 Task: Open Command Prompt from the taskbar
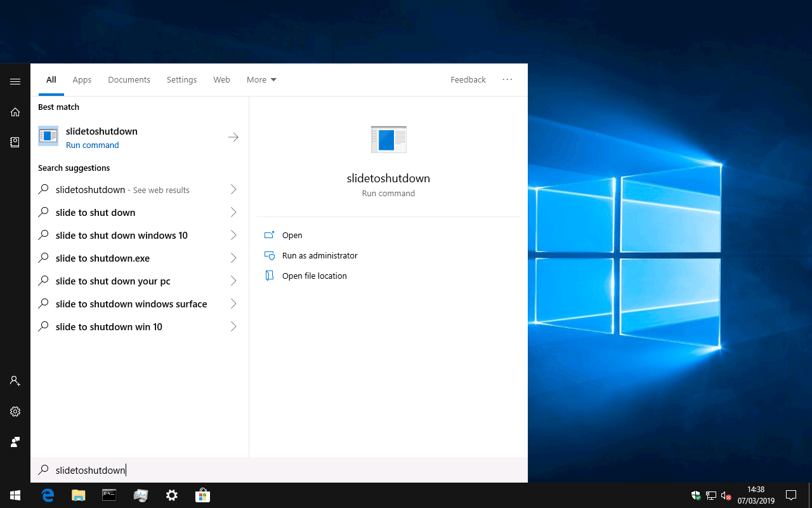[x=109, y=495]
